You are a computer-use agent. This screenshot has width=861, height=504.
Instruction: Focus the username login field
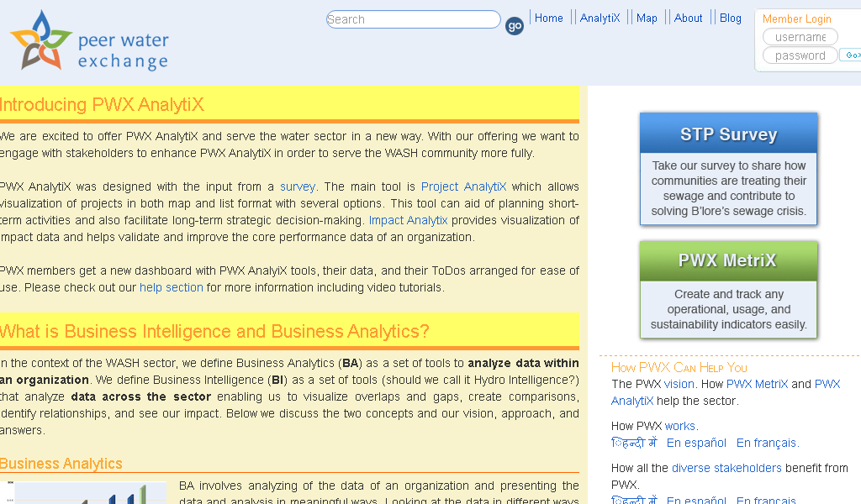(x=800, y=37)
